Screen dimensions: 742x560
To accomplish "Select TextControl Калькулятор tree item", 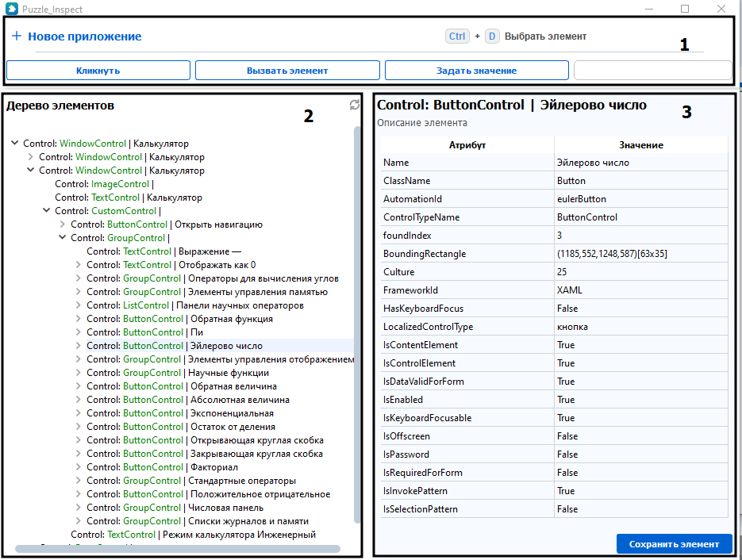I will [x=129, y=198].
